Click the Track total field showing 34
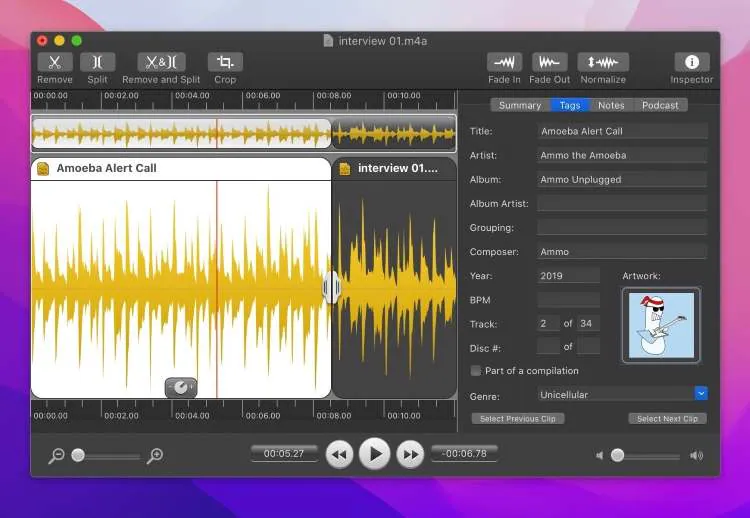 (x=588, y=324)
